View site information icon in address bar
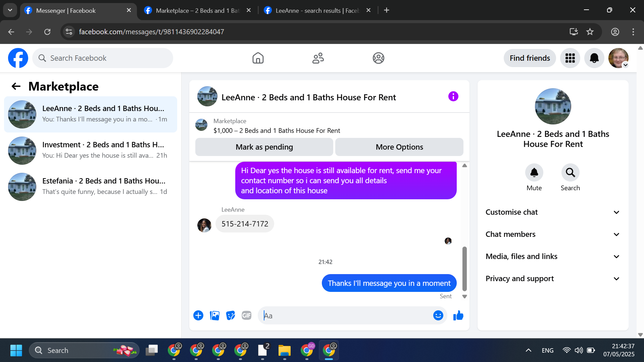The image size is (644, 362). [69, 32]
